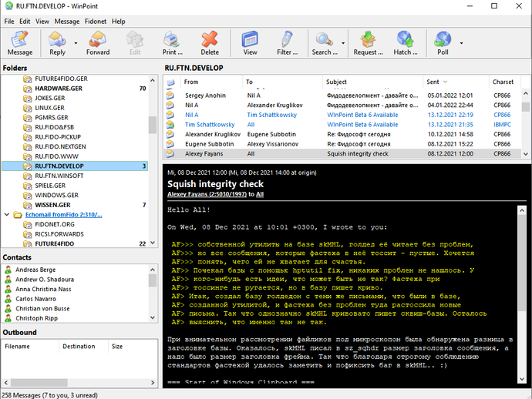The image size is (532, 399).
Task: Click the sender link Alexey Fayans (2:5030/1997)
Action: point(207,194)
